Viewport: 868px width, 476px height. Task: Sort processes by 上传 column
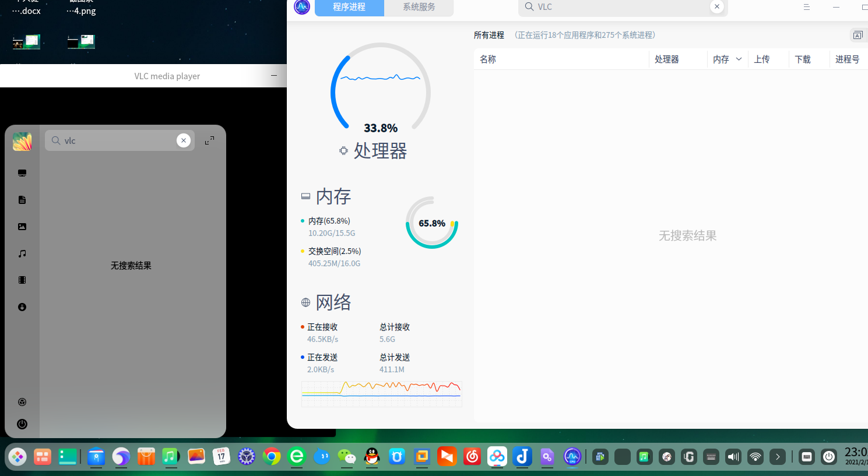tap(768, 59)
